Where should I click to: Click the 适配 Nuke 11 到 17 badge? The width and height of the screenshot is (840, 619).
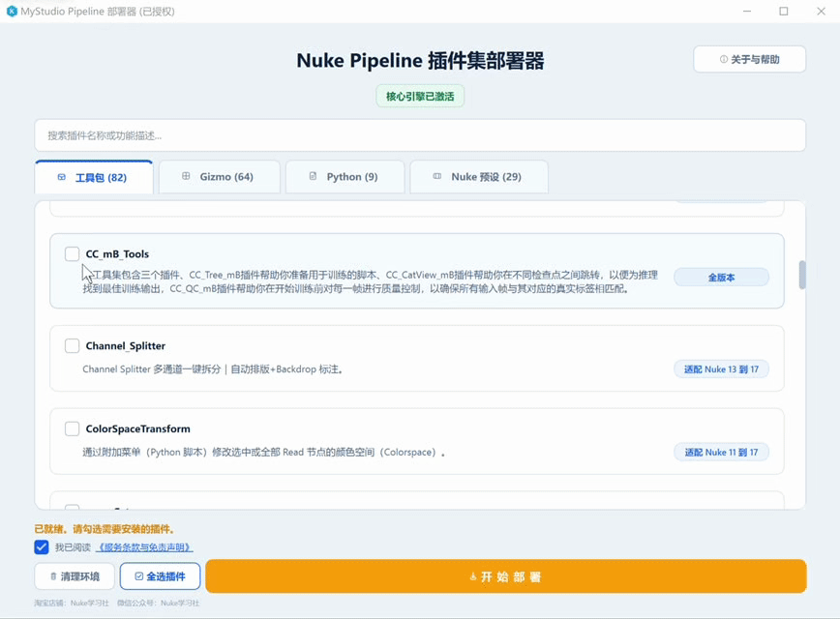(721, 452)
